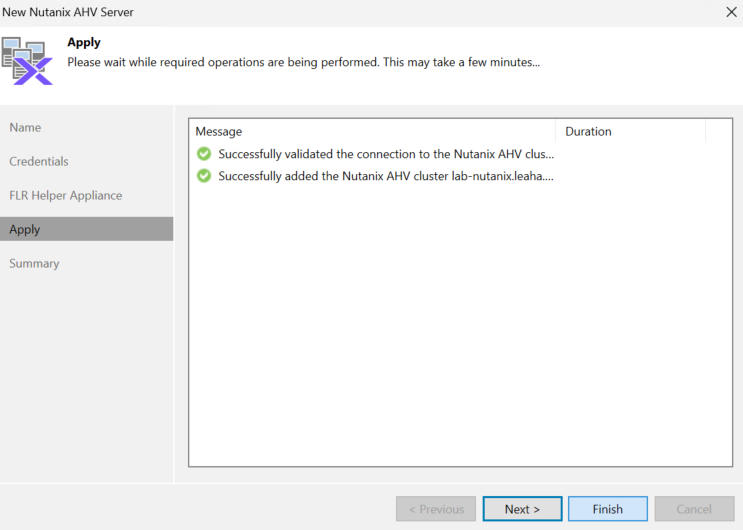
Task: Select the Apply step in sidebar
Action: click(x=86, y=229)
